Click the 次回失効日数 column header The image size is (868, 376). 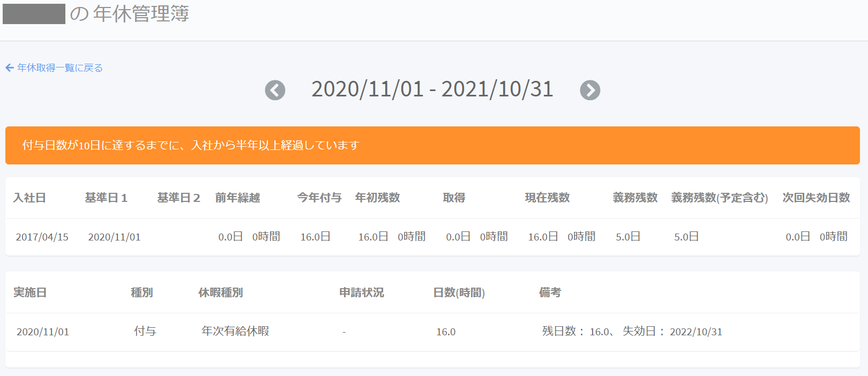[x=816, y=198]
